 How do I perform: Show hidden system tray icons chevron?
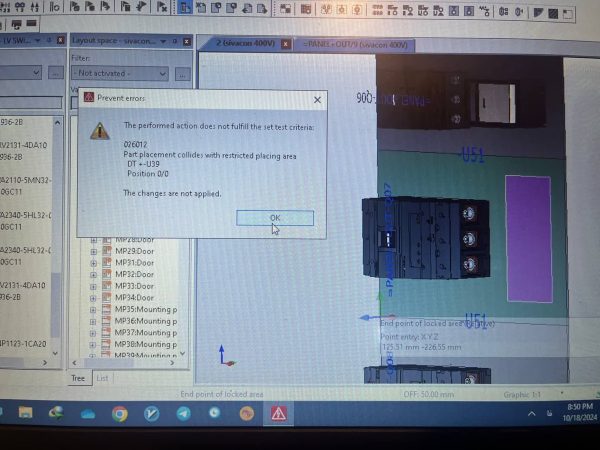532,414
